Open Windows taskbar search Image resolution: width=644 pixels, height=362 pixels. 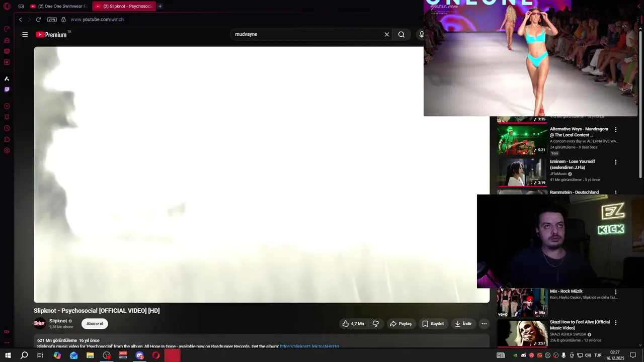(24, 355)
